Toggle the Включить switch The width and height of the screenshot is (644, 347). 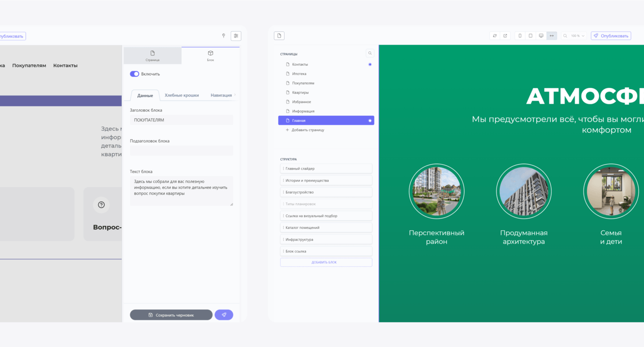(135, 74)
